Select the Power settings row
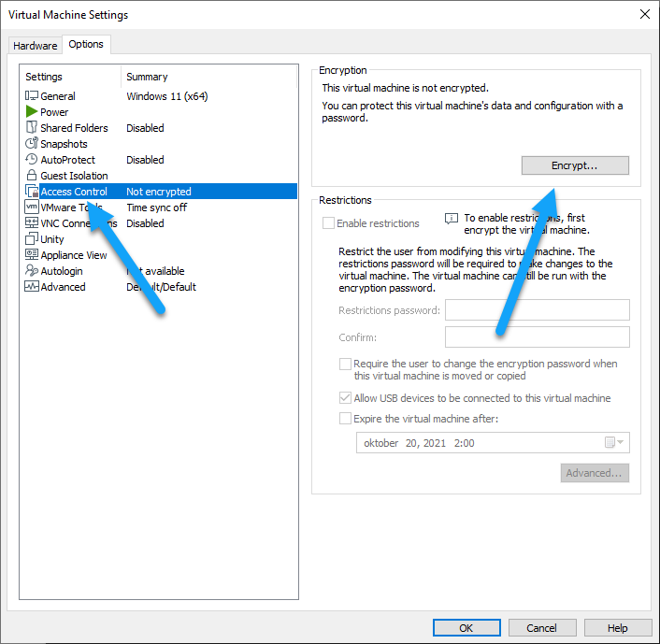The width and height of the screenshot is (660, 644). point(160,112)
